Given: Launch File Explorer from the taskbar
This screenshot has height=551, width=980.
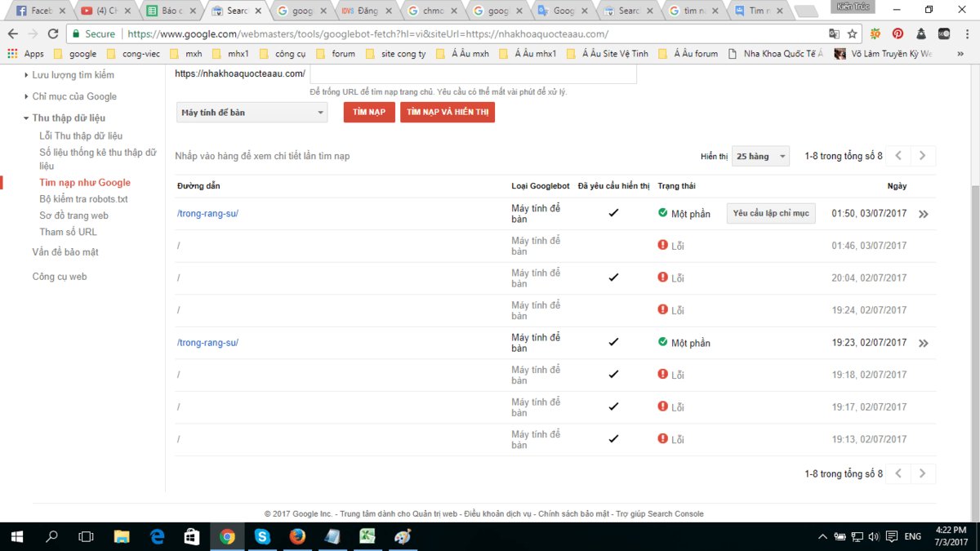Looking at the screenshot, I should pyautogui.click(x=122, y=536).
